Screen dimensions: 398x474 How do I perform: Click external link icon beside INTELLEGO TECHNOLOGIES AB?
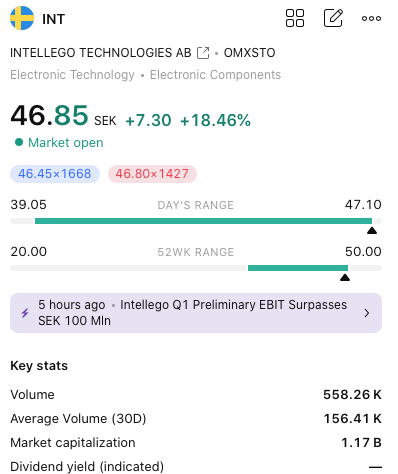(203, 53)
